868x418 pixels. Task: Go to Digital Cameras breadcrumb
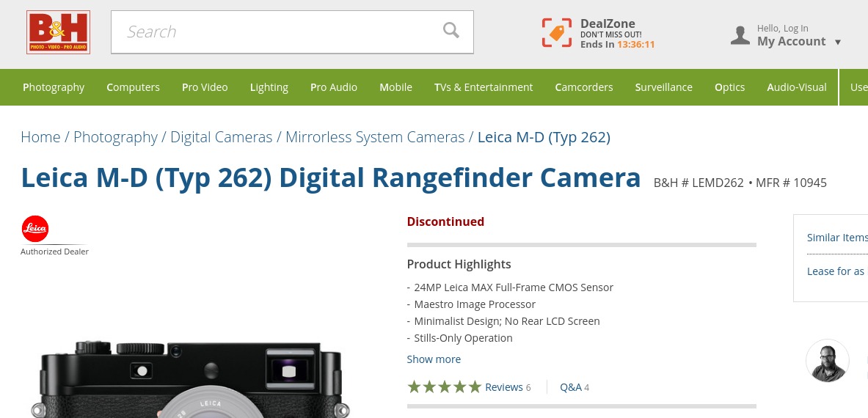coord(222,137)
